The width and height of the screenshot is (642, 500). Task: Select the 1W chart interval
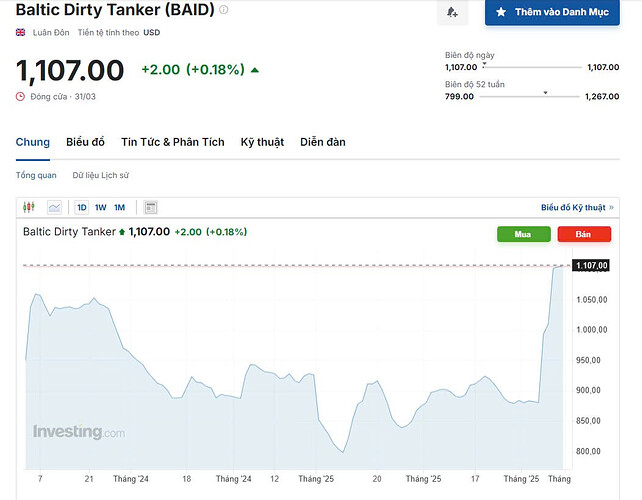pos(100,207)
